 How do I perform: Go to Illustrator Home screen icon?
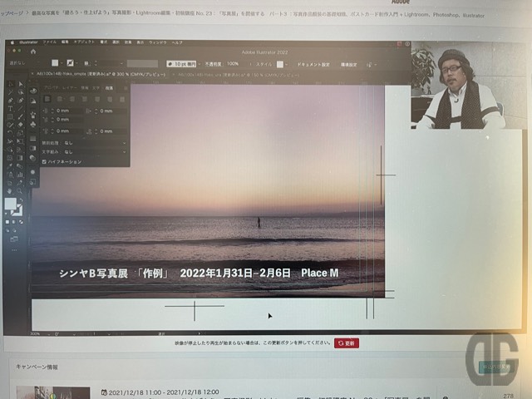tap(33, 52)
